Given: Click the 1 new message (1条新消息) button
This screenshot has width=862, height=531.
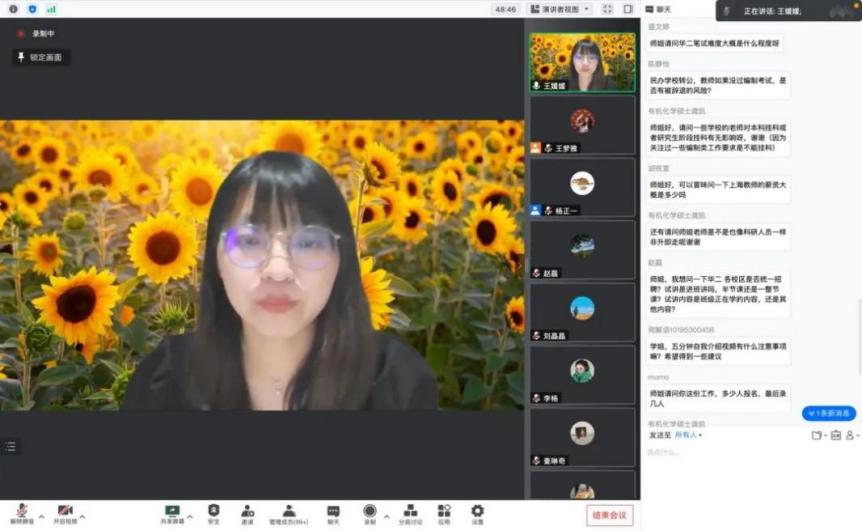Looking at the screenshot, I should [829, 413].
